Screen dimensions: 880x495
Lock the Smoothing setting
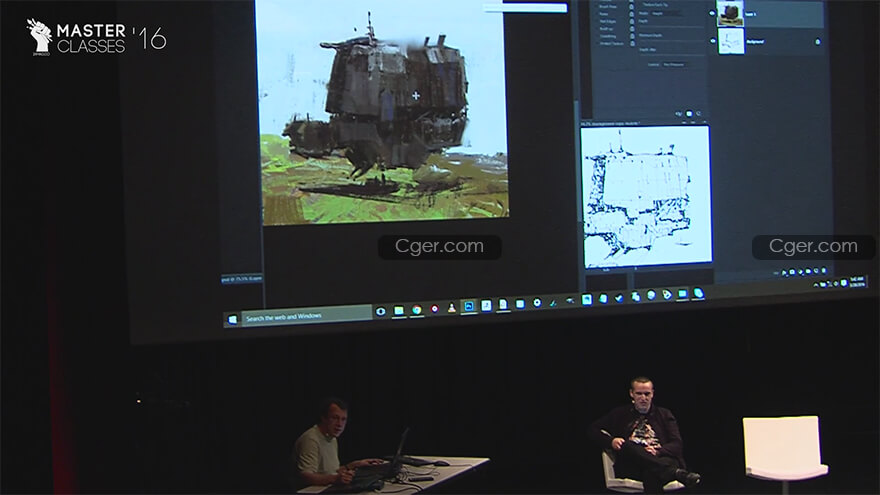click(x=632, y=36)
